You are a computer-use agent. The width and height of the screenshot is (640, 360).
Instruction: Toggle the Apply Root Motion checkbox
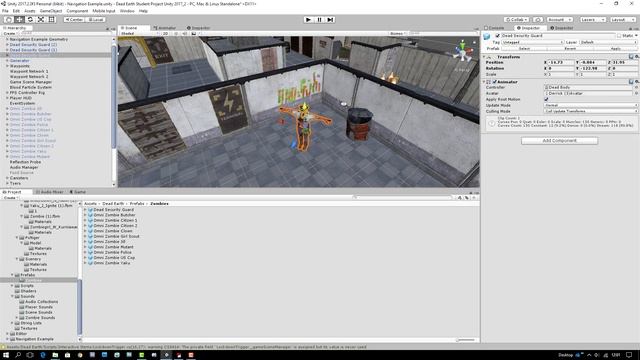tap(546, 99)
